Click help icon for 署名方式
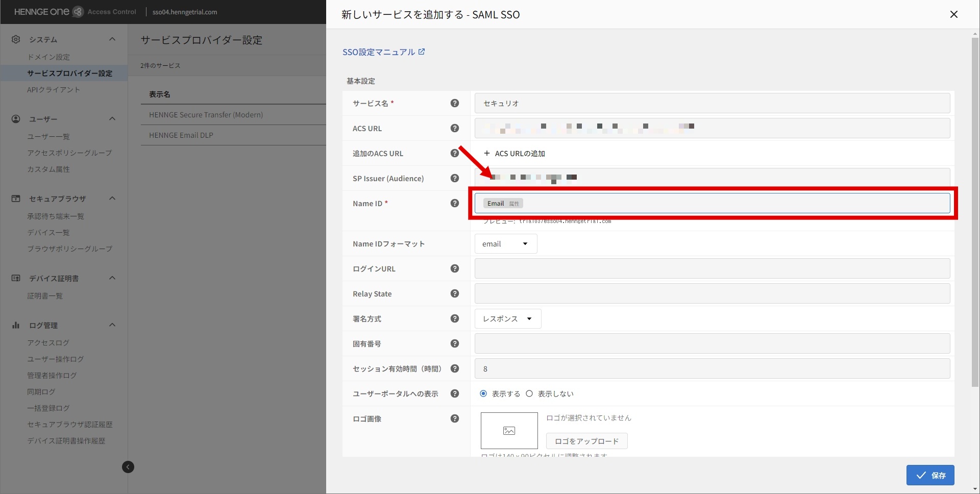Viewport: 980px width, 494px height. pos(455,318)
